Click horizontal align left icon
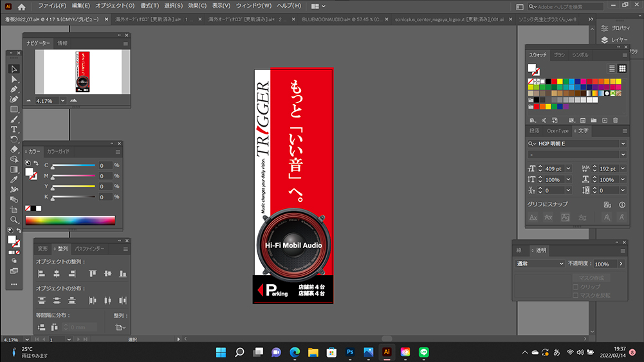Image resolution: width=644 pixels, height=362 pixels. click(41, 274)
